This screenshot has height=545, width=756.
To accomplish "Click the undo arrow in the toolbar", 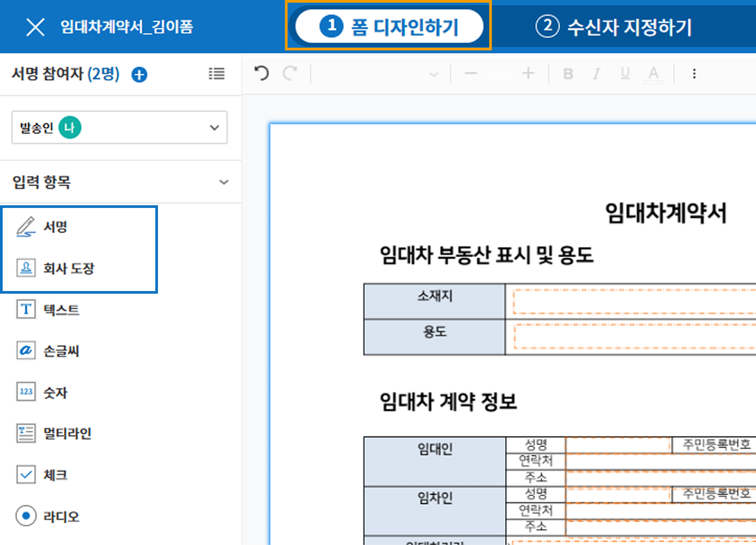I will [x=262, y=73].
